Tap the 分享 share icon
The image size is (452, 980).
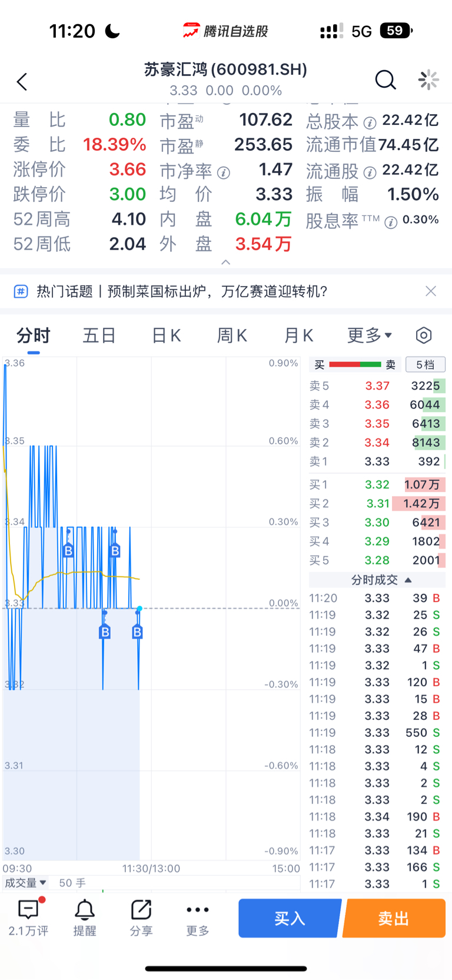(141, 910)
